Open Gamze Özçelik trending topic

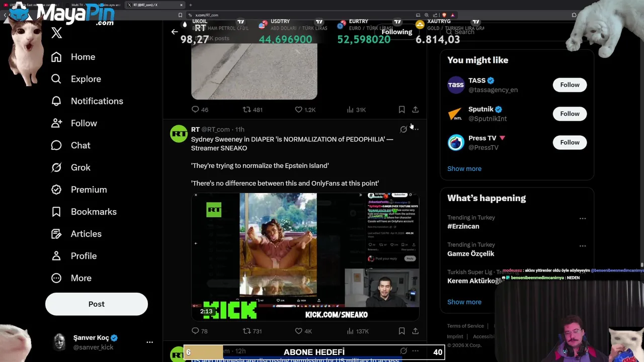point(471,253)
